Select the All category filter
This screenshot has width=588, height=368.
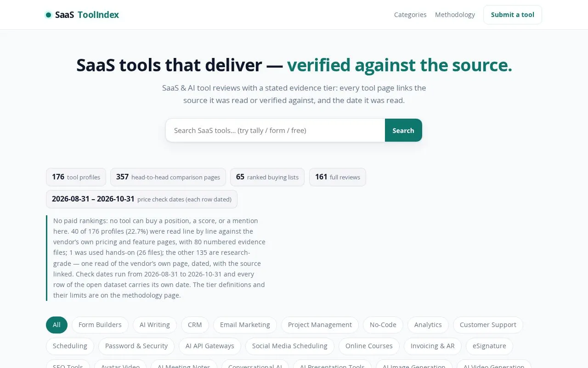(x=57, y=325)
